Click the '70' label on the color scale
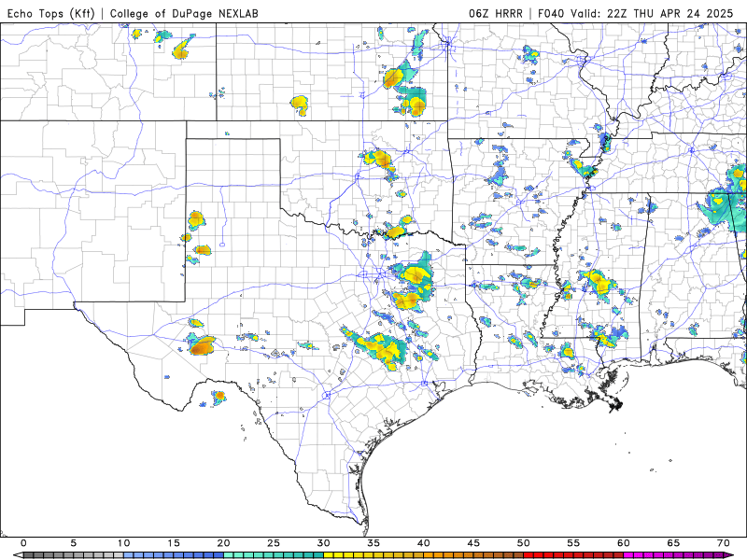747x560 pixels. (723, 542)
